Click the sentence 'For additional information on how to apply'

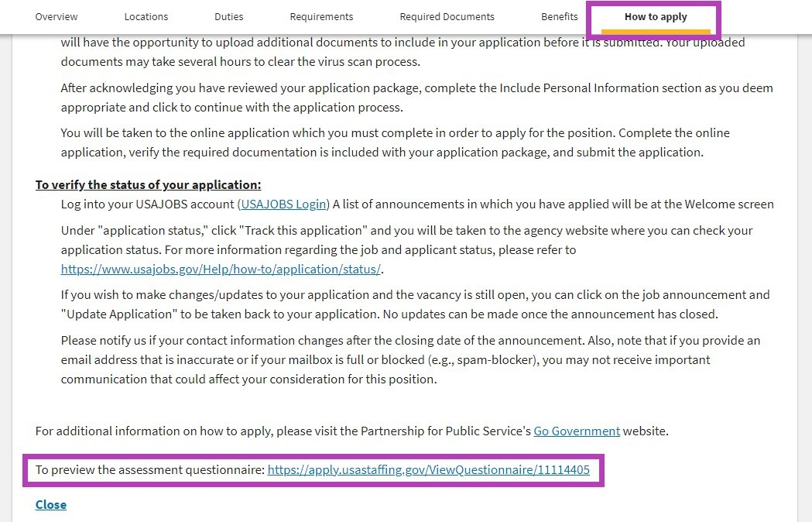pyautogui.click(x=351, y=431)
